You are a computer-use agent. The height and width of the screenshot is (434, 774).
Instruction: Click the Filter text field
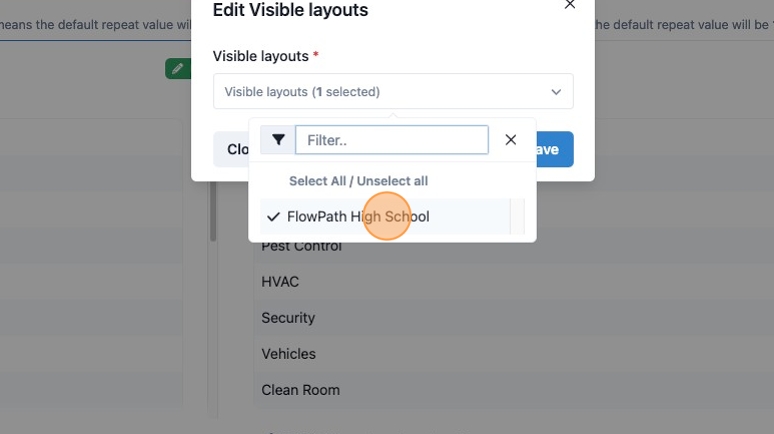click(x=392, y=140)
